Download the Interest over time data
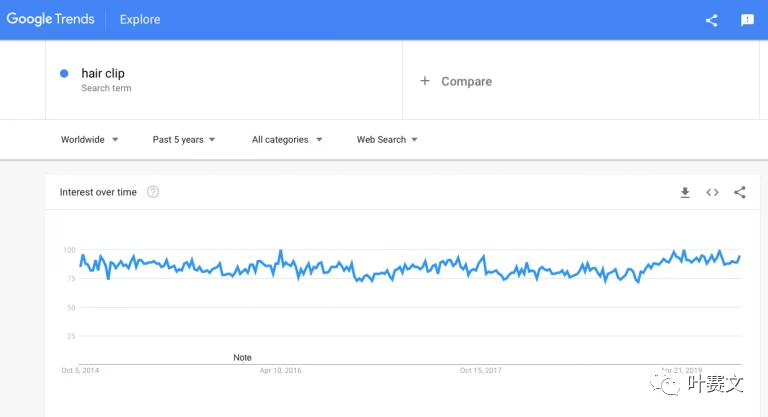Screen dimensions: 768x417 tap(685, 192)
